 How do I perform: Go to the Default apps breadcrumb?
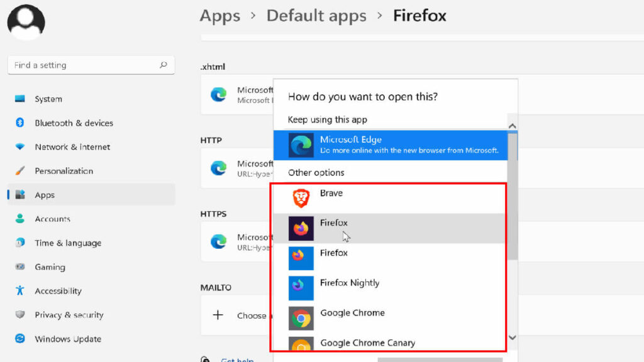point(316,16)
